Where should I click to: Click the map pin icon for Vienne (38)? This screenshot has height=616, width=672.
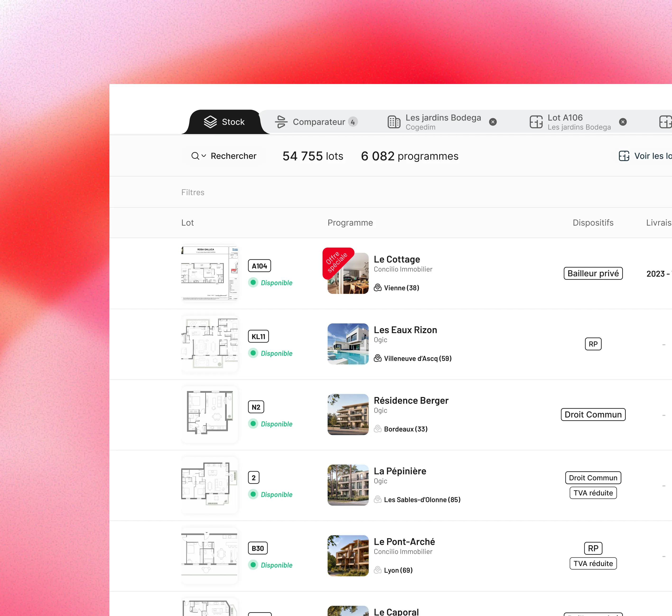coord(378,288)
